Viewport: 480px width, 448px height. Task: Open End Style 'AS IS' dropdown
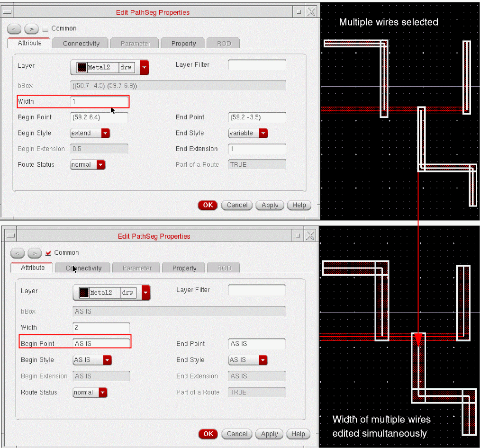point(263,360)
